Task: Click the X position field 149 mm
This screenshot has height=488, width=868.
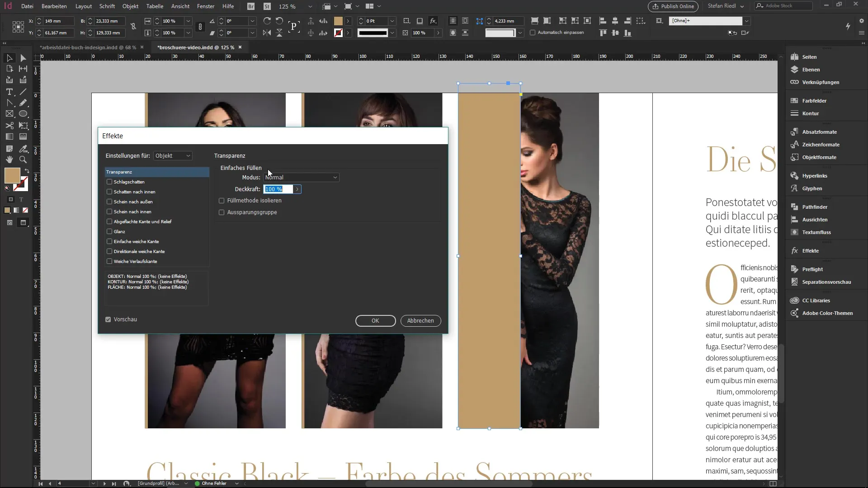Action: (58, 21)
